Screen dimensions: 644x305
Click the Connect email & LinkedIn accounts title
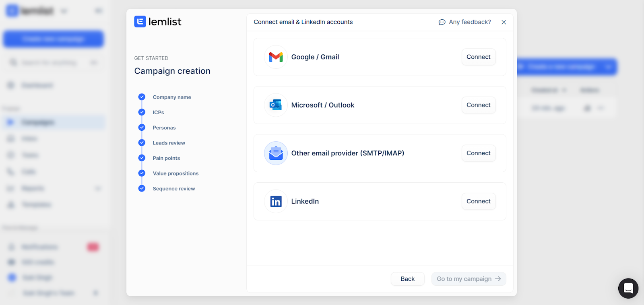pos(303,22)
